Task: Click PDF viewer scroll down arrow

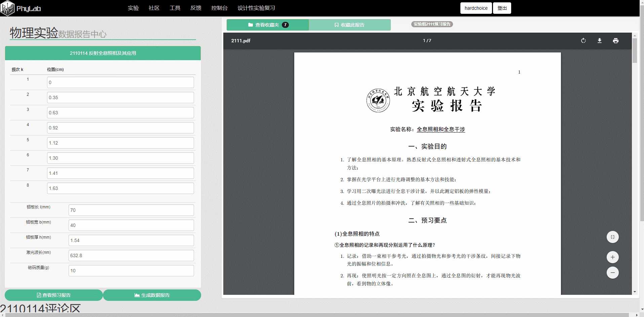Action: (x=635, y=292)
